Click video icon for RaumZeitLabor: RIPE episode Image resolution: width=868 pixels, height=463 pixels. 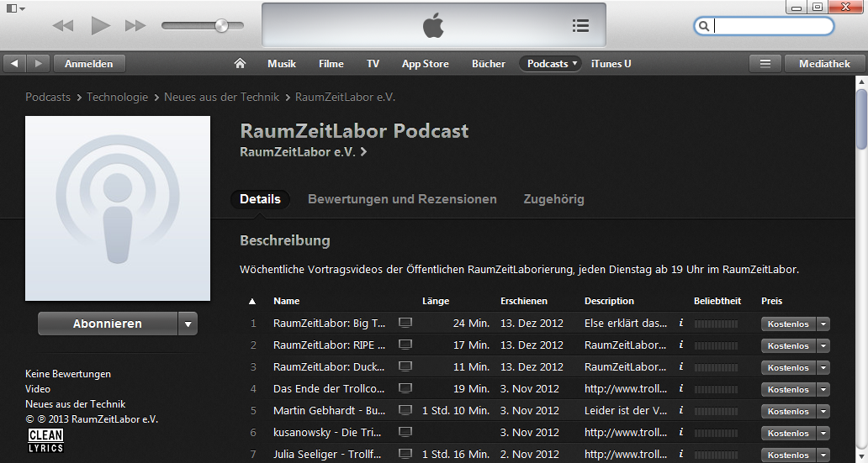(x=405, y=345)
